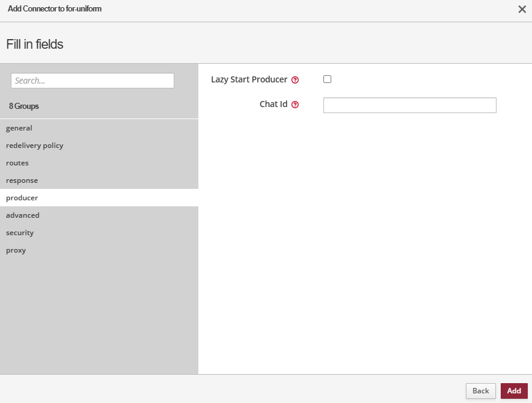Click the help icon beside Lazy Start Producer

tap(295, 80)
